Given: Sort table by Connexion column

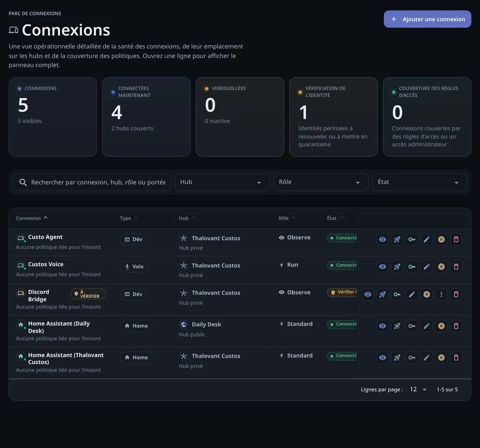Looking at the screenshot, I should pos(32,218).
